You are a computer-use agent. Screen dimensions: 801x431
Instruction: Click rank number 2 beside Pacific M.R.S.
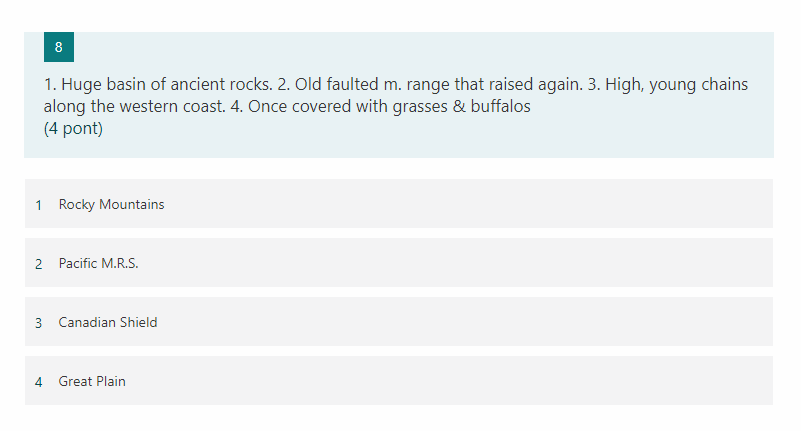click(x=39, y=263)
